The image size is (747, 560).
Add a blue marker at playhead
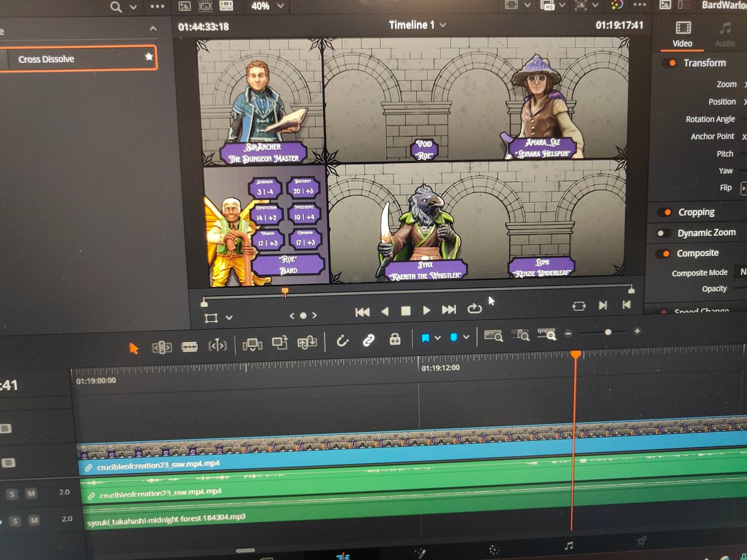point(454,337)
